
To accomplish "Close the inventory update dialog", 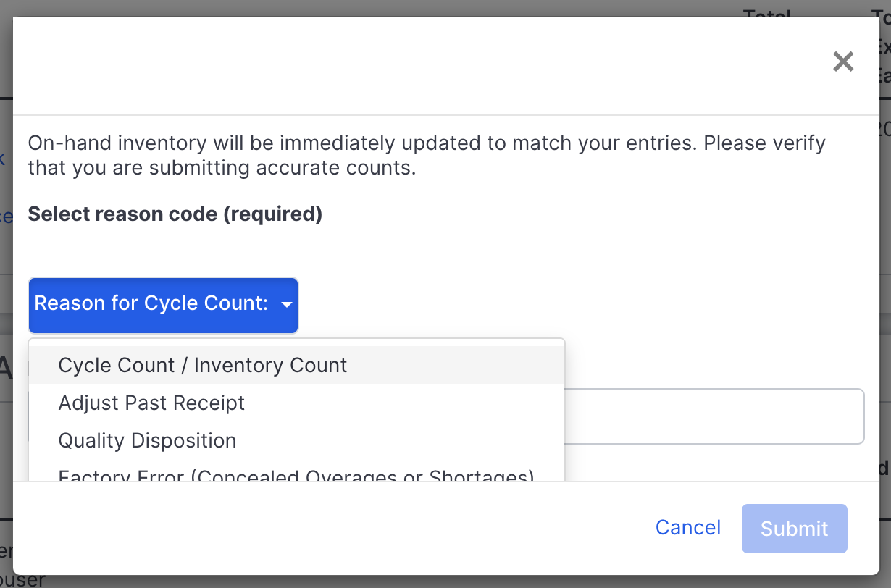I will point(842,62).
